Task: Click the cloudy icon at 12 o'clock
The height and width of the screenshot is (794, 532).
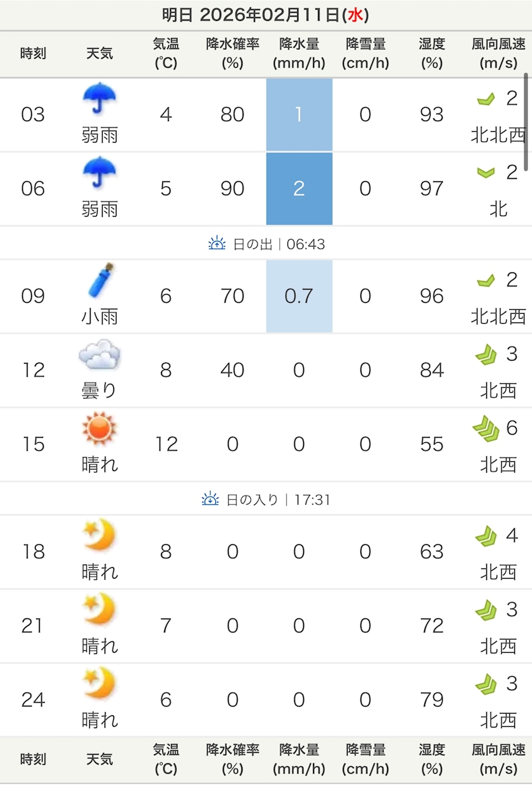Action: [x=99, y=355]
